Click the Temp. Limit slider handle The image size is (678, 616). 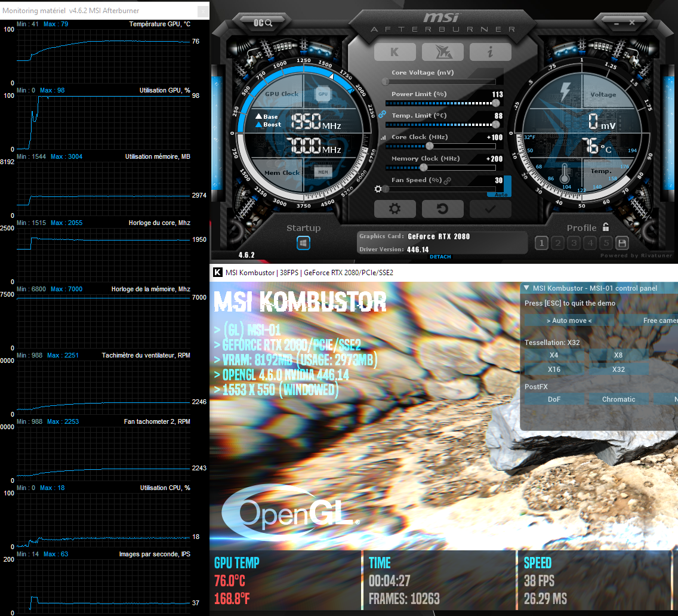pos(496,125)
